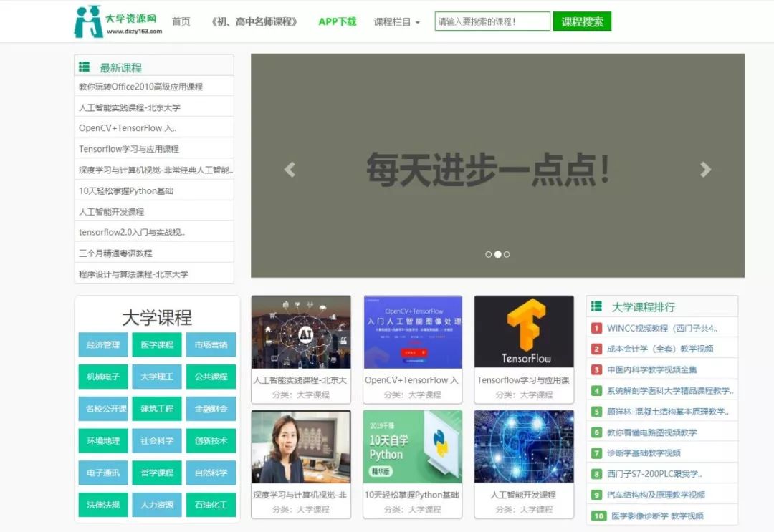This screenshot has width=774, height=532.
Task: Select the middle carousel indicator dot
Action: click(498, 253)
